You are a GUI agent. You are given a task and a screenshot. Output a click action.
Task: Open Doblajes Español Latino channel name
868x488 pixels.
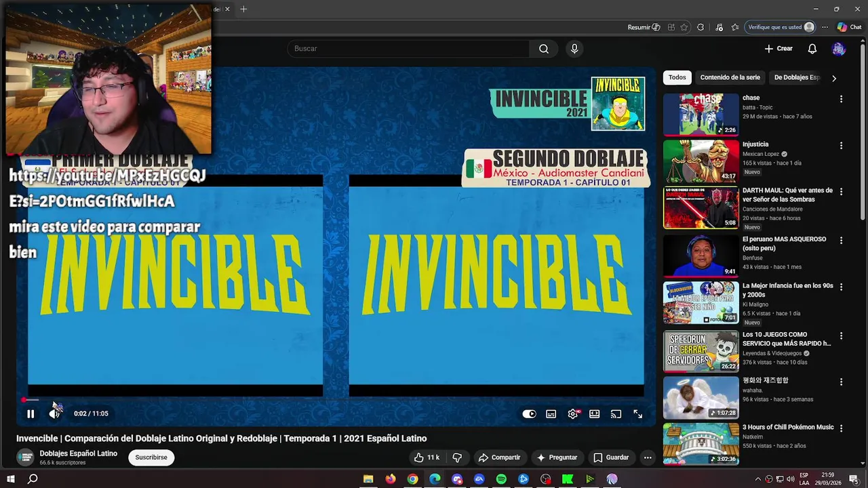[x=78, y=453]
